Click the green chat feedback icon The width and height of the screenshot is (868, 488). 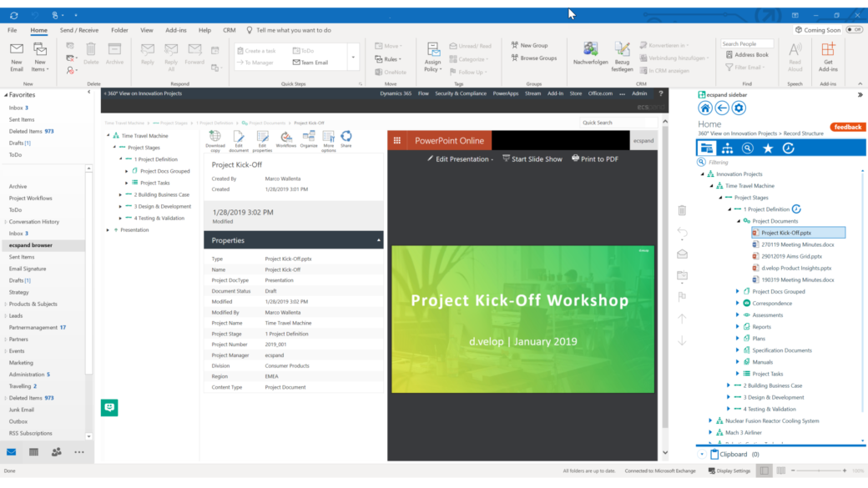[x=109, y=408]
